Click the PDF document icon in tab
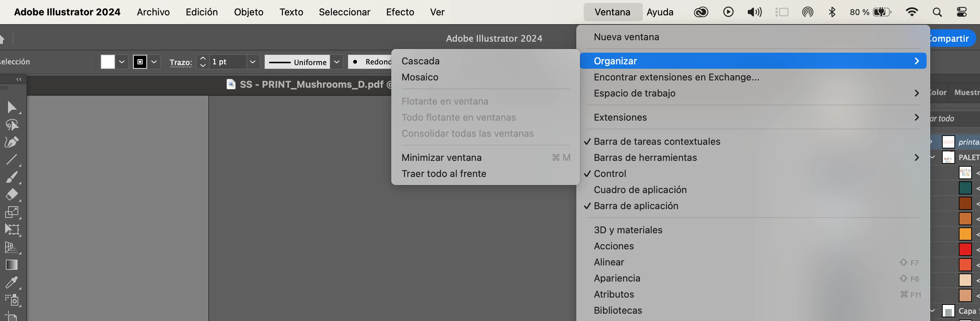 pyautogui.click(x=230, y=84)
